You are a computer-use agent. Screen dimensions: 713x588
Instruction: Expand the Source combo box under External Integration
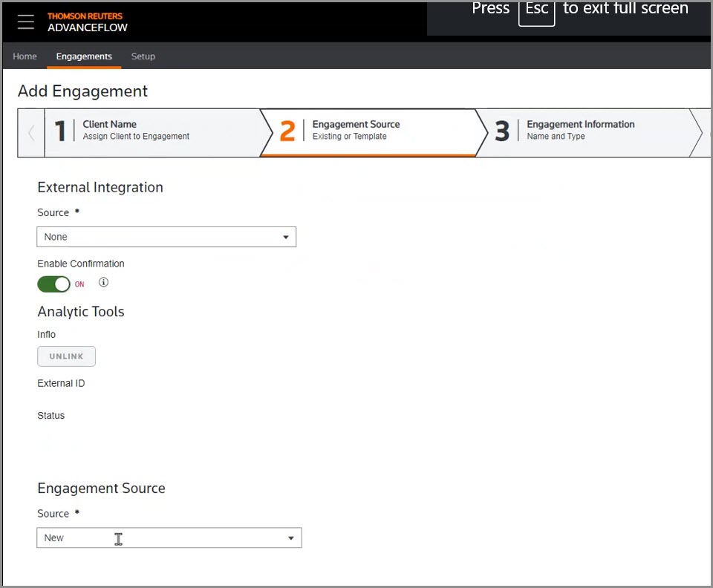point(166,236)
